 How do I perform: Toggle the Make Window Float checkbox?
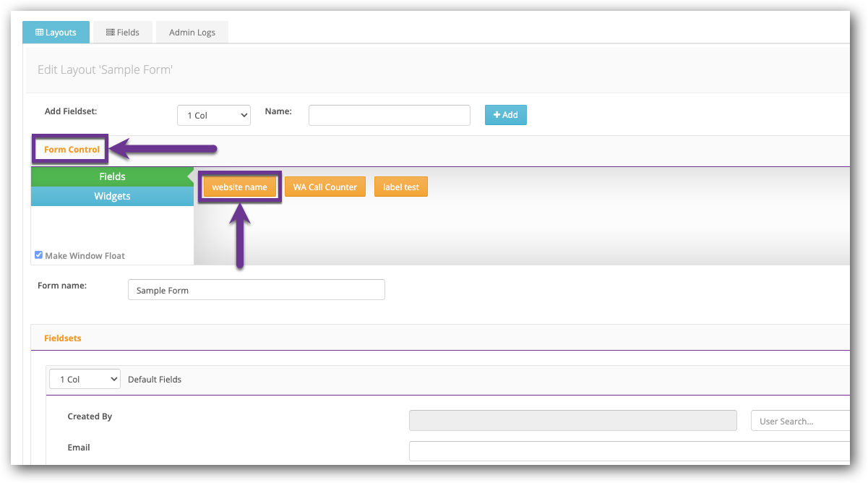coord(39,255)
